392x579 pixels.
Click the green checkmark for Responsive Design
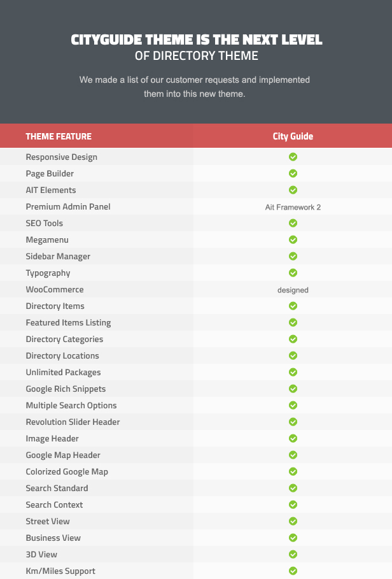(x=293, y=157)
